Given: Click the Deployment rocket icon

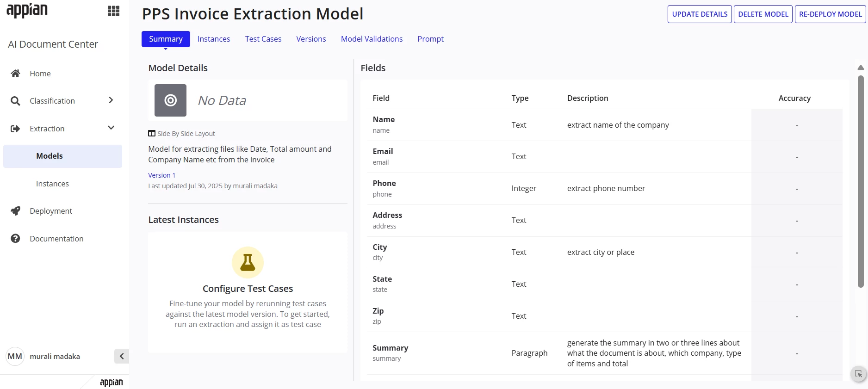Looking at the screenshot, I should [x=15, y=211].
